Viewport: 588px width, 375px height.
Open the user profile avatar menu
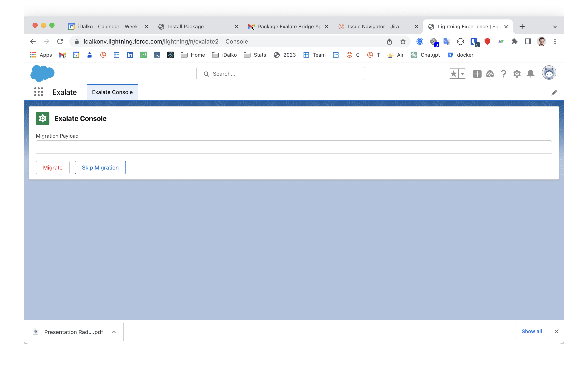click(549, 73)
